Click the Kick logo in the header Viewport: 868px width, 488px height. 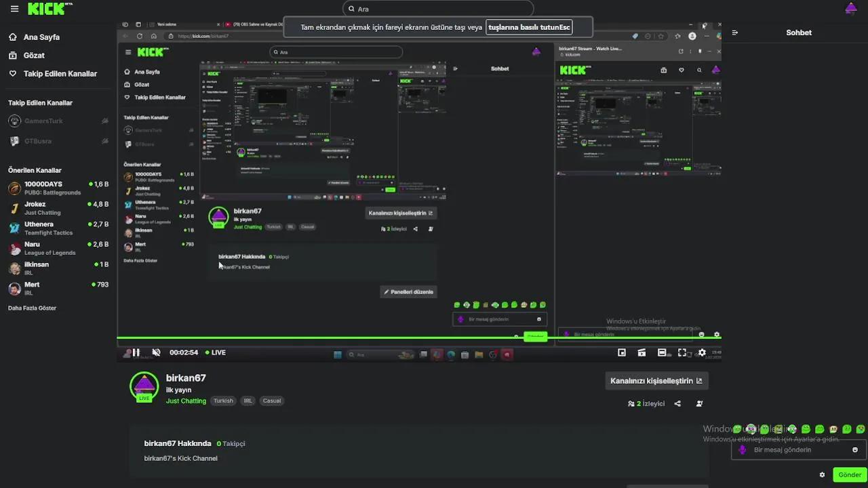49,9
